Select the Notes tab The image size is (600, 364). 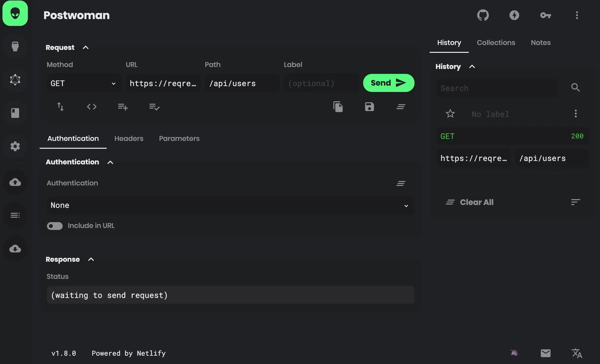click(x=541, y=43)
